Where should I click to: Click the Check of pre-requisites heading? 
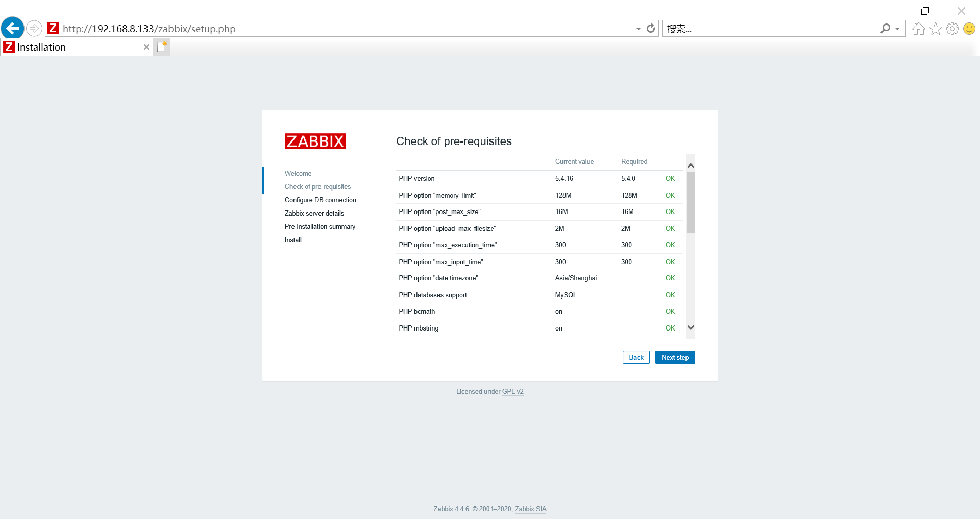[454, 141]
